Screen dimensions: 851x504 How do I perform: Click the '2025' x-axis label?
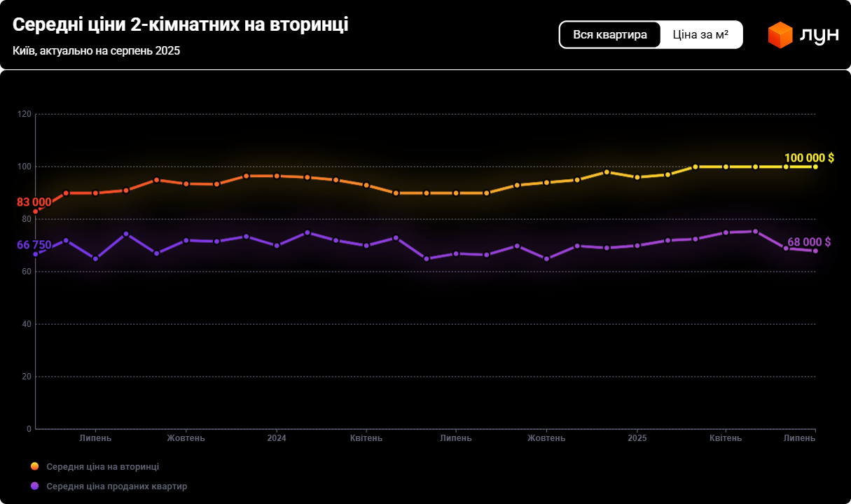coord(637,438)
